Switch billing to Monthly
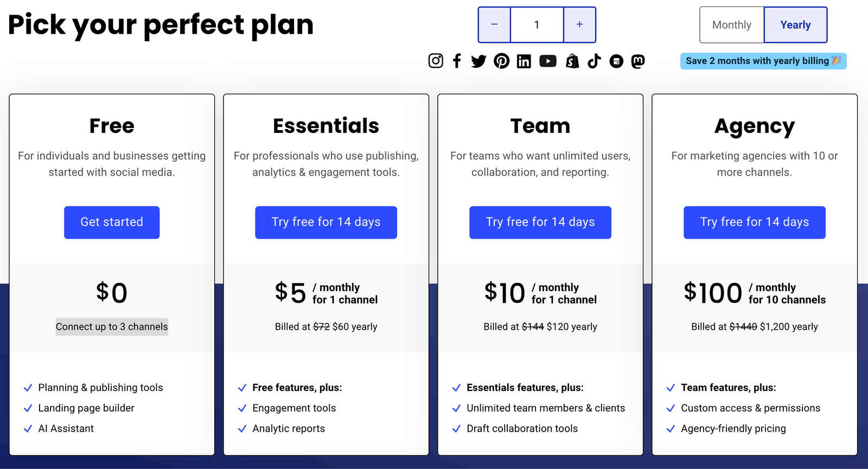The image size is (868, 469). point(731,25)
